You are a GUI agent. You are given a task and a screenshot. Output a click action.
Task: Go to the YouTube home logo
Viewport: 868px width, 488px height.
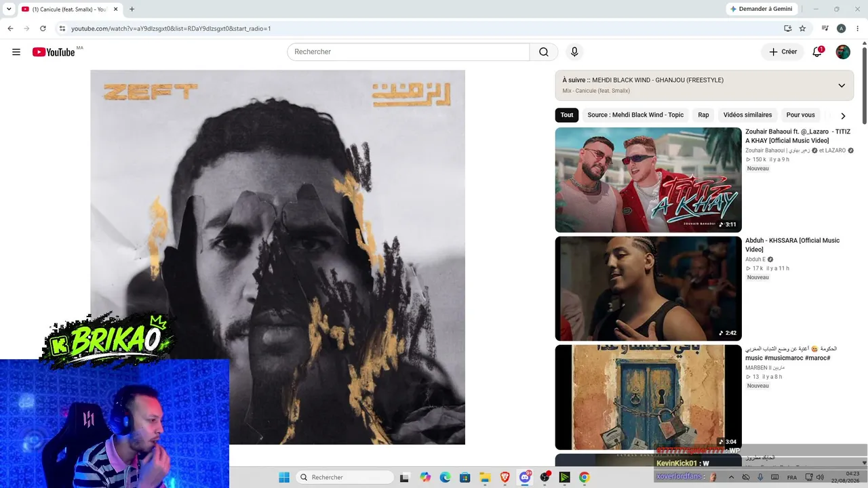(x=54, y=52)
